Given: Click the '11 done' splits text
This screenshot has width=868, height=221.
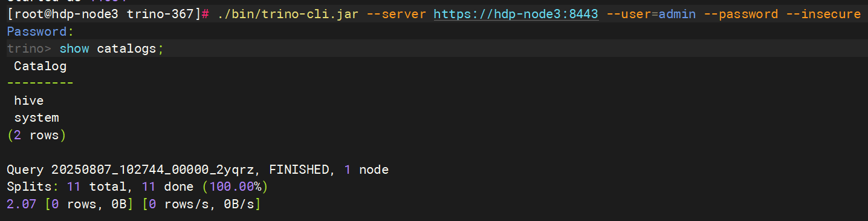Looking at the screenshot, I should click(167, 187).
